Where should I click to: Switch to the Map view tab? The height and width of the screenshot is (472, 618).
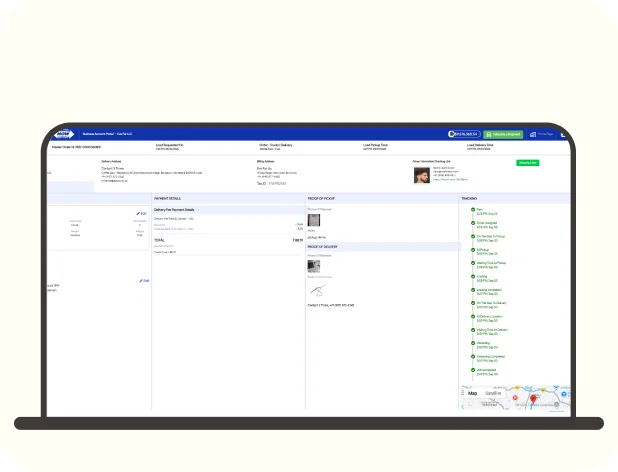click(472, 393)
